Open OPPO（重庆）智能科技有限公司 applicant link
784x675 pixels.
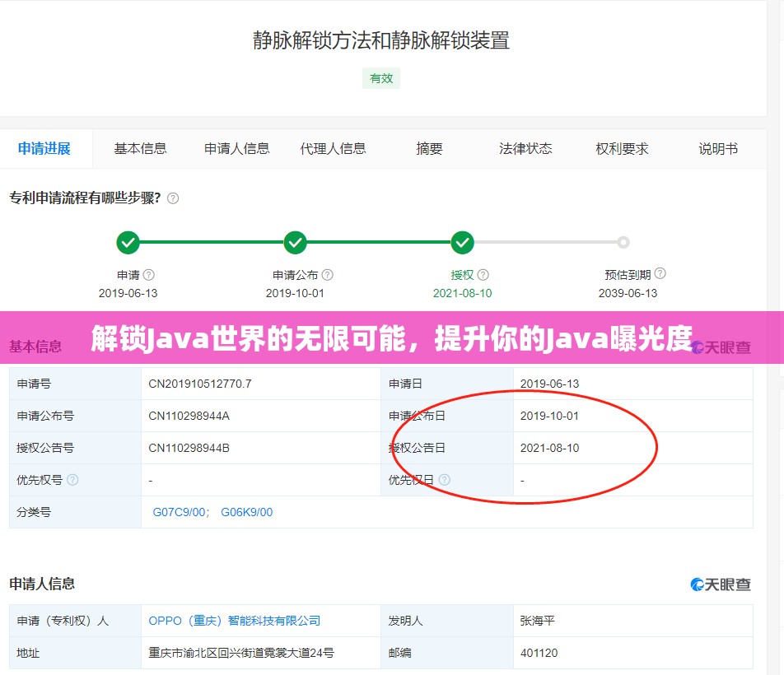pos(235,621)
